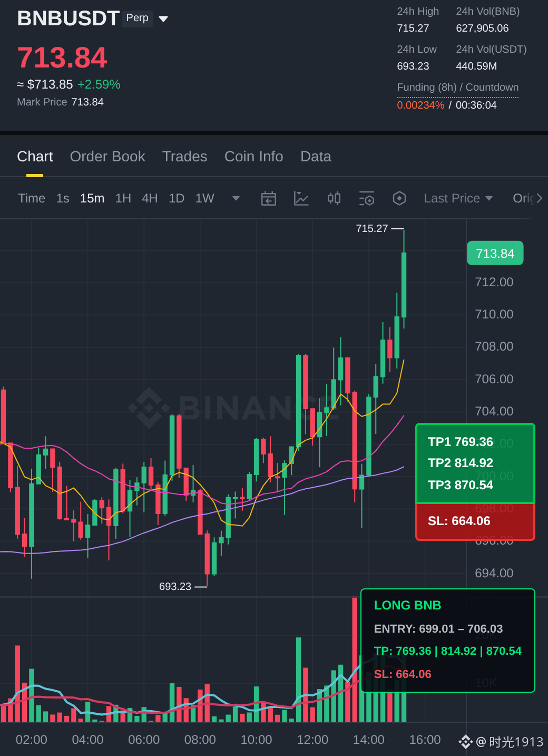The width and height of the screenshot is (548, 756).
Task: Click the Mark Price 713.84 text
Action: pyautogui.click(x=60, y=102)
